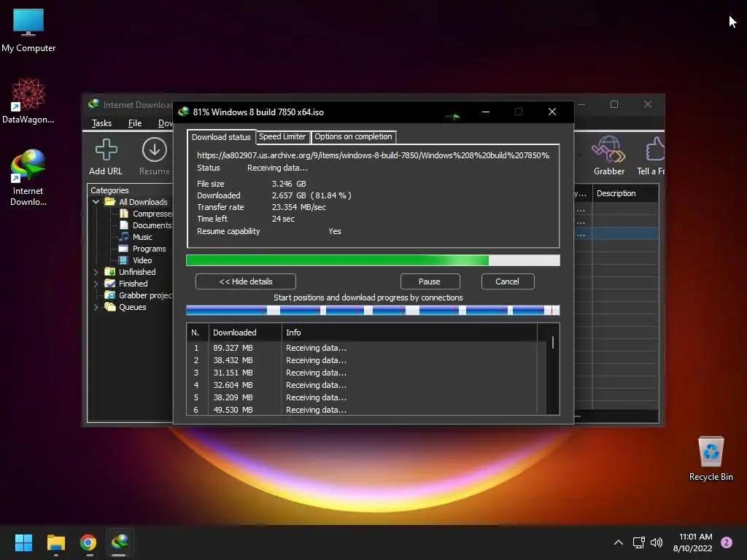This screenshot has height=560, width=747.
Task: Click the Compressed category folder icon
Action: (x=124, y=214)
